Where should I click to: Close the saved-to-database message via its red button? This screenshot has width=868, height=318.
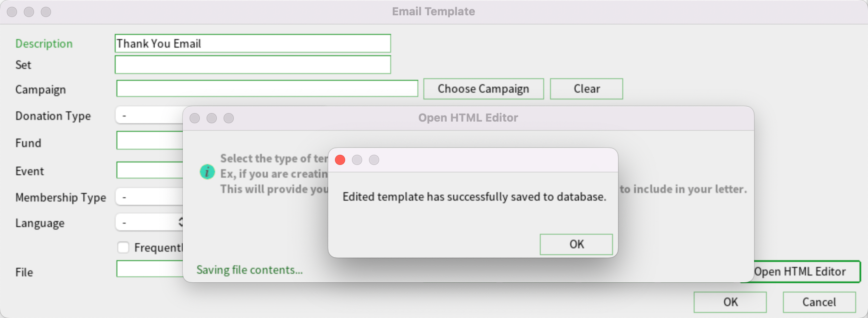point(340,160)
